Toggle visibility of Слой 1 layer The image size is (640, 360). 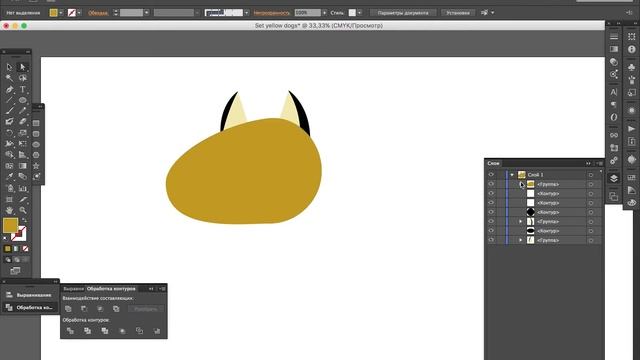click(x=491, y=175)
